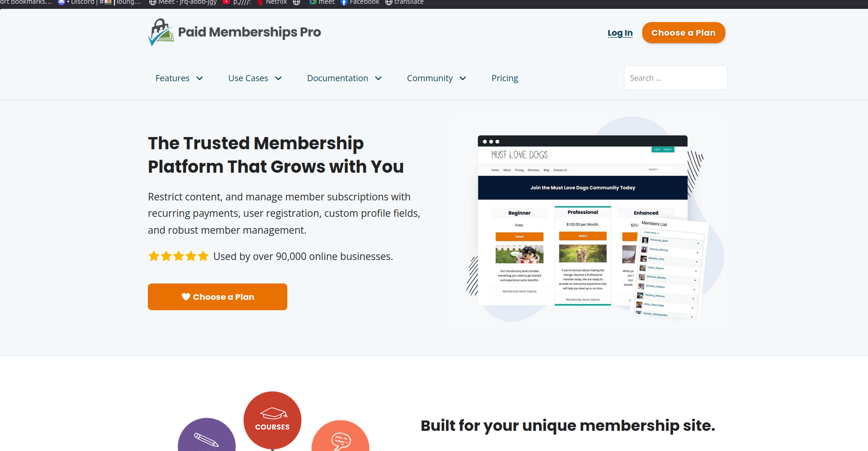This screenshot has width=868, height=451.
Task: Select the Features menu label
Action: click(x=172, y=78)
